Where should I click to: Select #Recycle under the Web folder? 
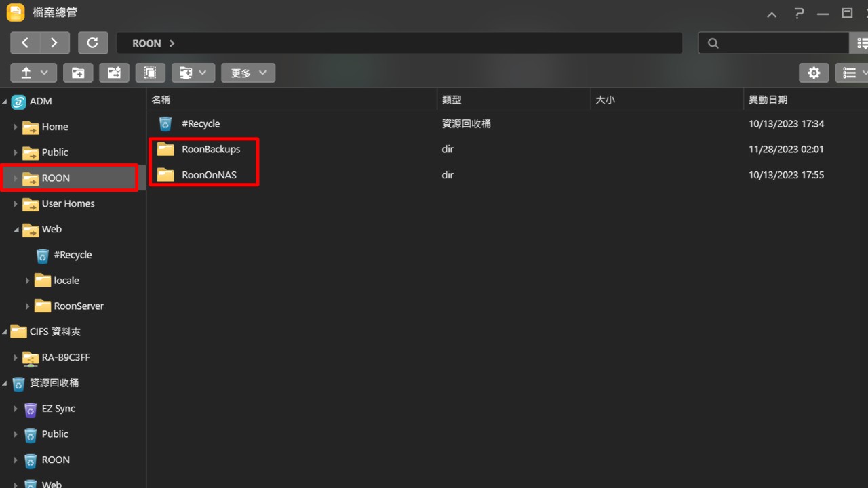point(73,255)
